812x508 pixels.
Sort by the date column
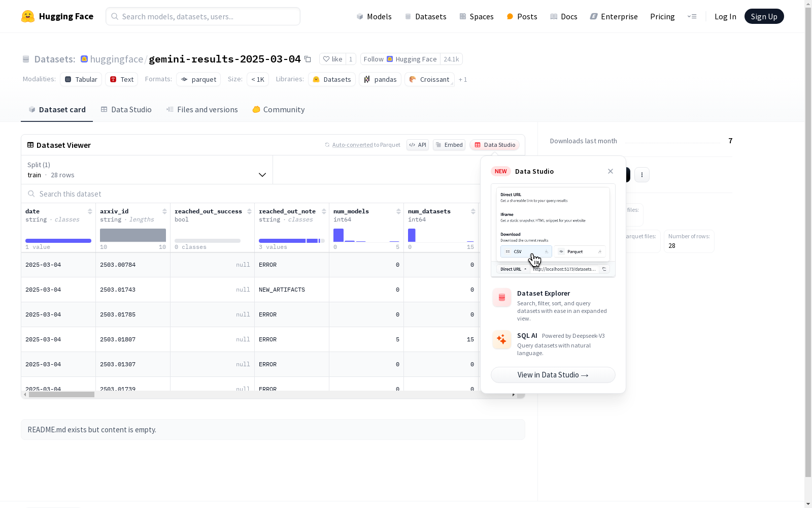point(90,211)
